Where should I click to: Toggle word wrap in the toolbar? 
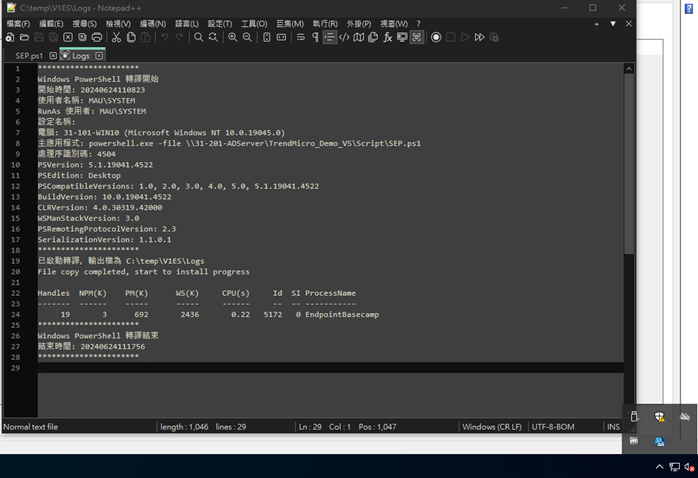(x=301, y=37)
